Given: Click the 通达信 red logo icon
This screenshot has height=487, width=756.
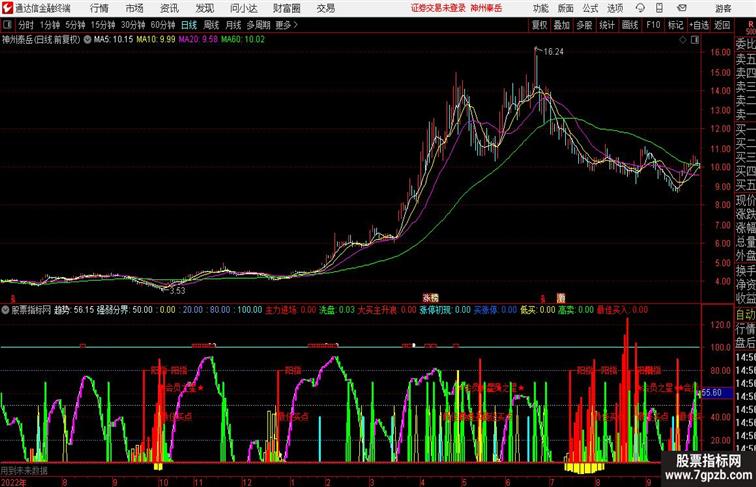Looking at the screenshot, I should 7,8.
